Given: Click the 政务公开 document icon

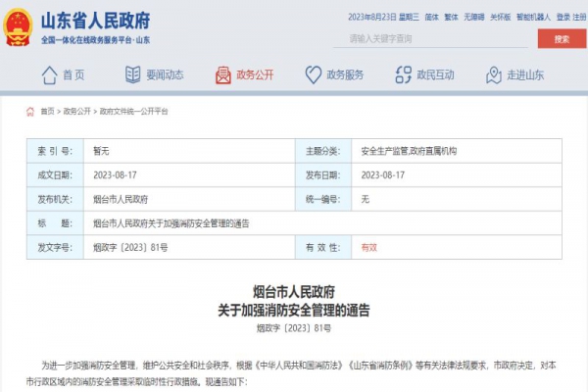Looking at the screenshot, I should (x=222, y=74).
